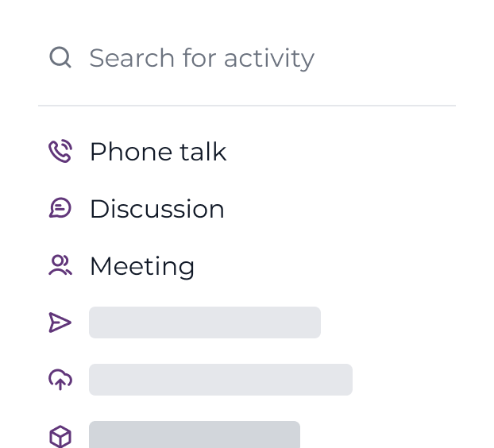This screenshot has width=494, height=448.
Task: Click the 'Search for activity' placeholder text
Action: click(x=202, y=58)
